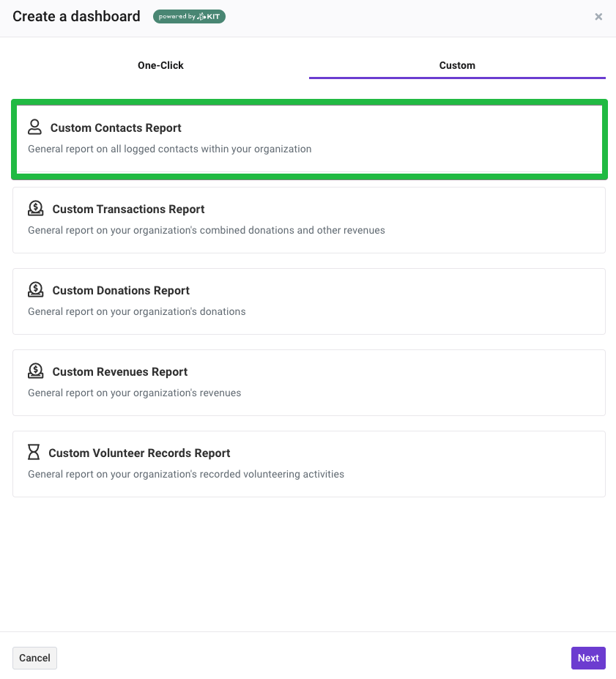616x679 pixels.
Task: Click the money icon beside Custom Revenues Report
Action: point(35,371)
